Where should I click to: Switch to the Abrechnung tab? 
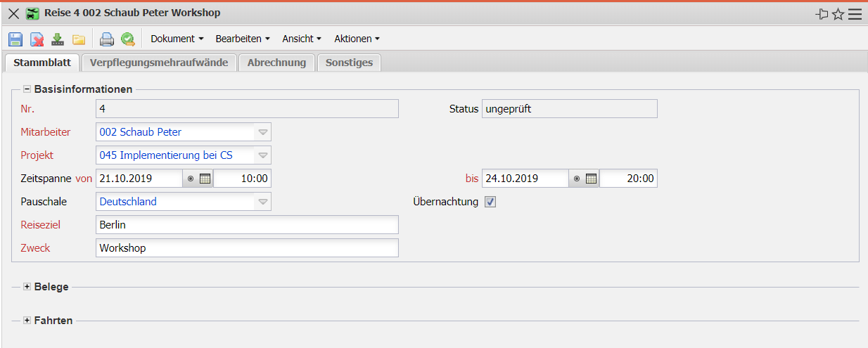[276, 63]
